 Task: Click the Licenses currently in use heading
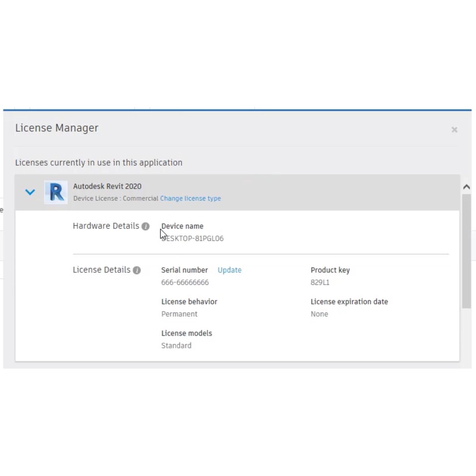tap(99, 163)
